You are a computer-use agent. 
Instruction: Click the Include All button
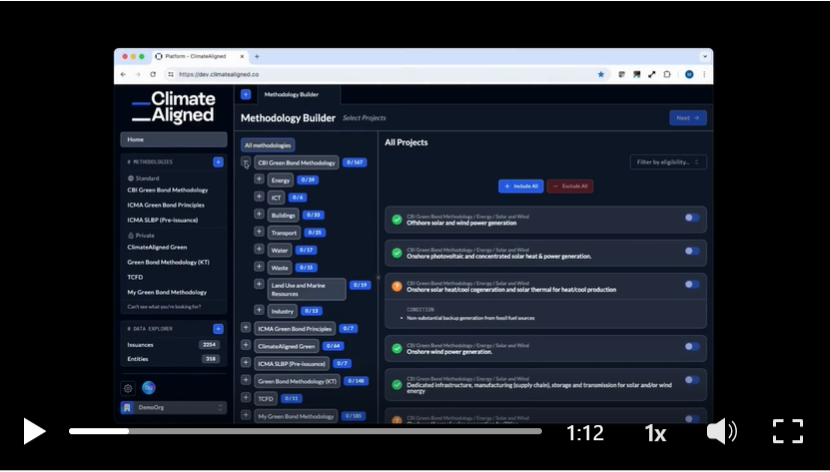[521, 186]
